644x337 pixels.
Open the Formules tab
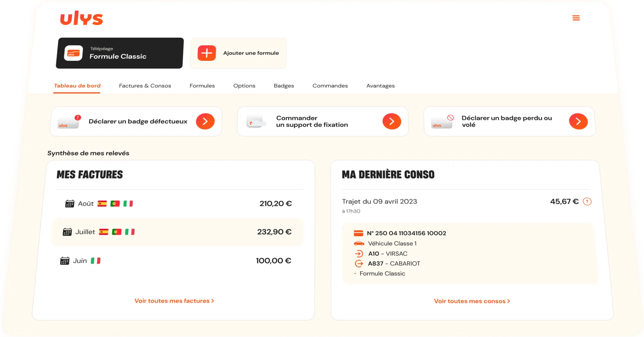click(x=202, y=86)
